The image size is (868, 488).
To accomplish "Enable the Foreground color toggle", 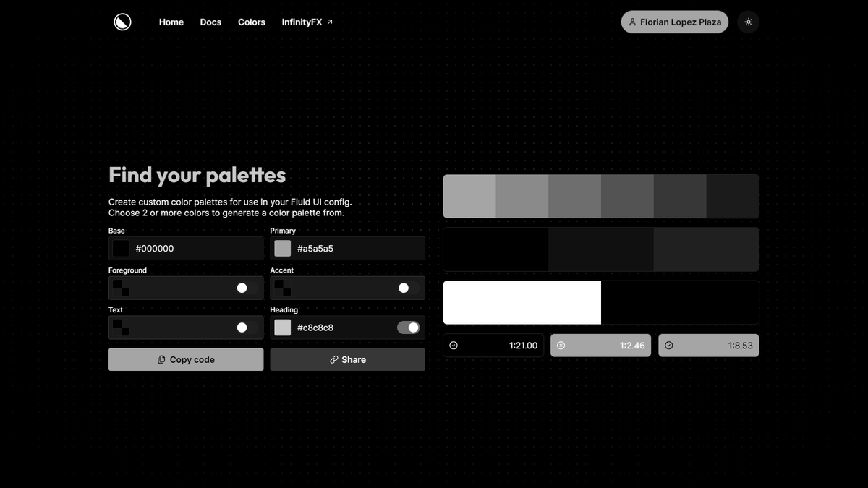I will pos(247,288).
